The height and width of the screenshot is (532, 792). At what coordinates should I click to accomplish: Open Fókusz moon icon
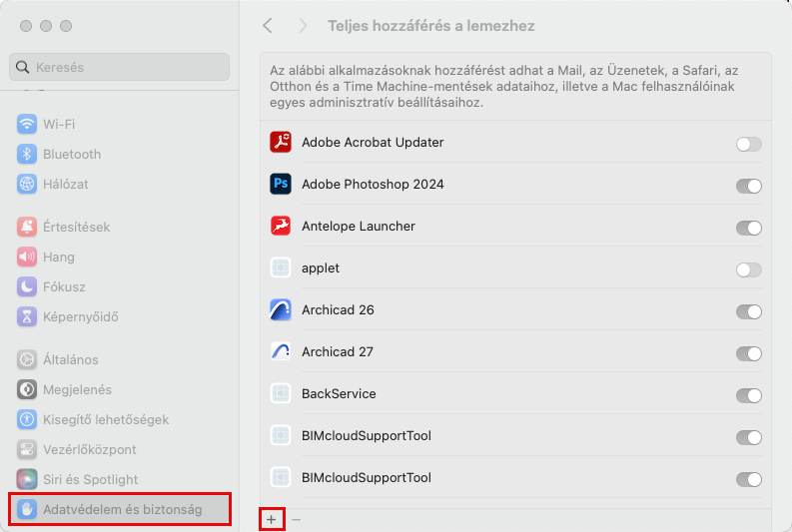(27, 286)
